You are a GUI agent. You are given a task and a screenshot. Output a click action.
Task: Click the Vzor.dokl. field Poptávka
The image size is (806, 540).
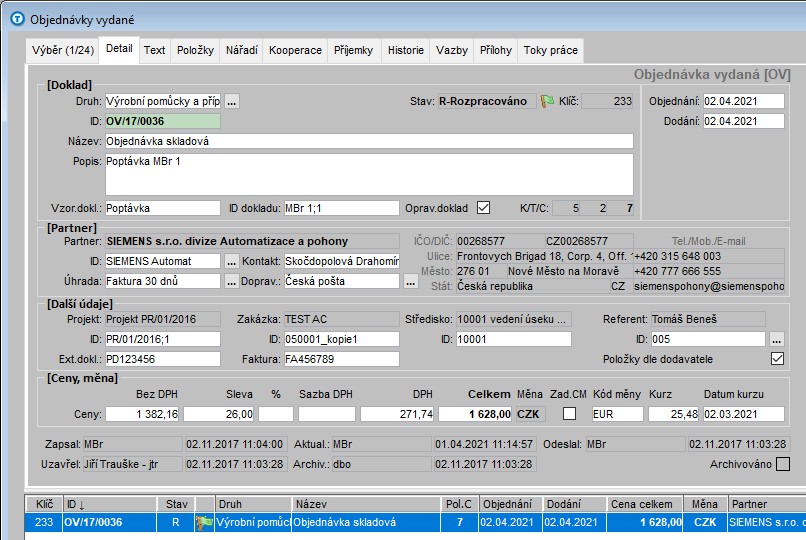click(162, 208)
